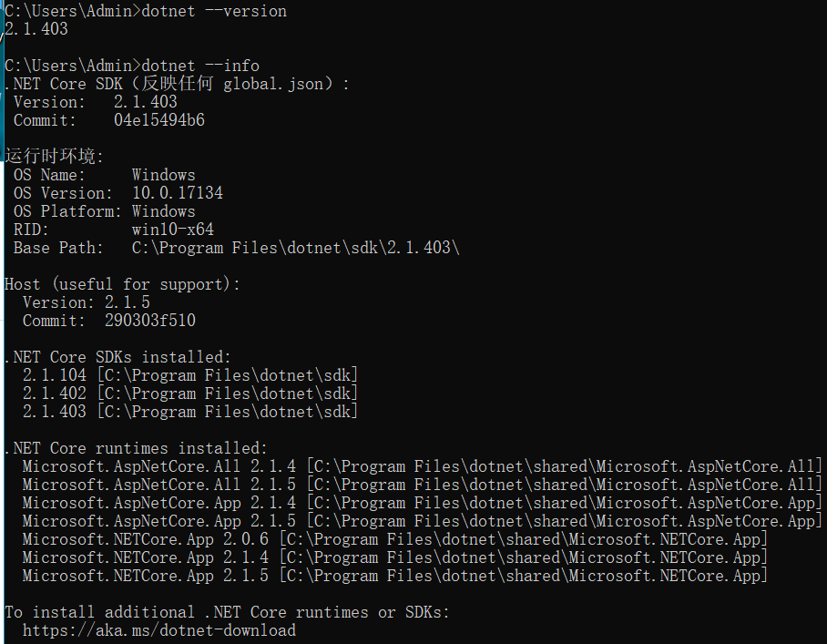This screenshot has height=644, width=827.
Task: Click the installed SDK 2.1.402 entry
Action: coord(55,394)
